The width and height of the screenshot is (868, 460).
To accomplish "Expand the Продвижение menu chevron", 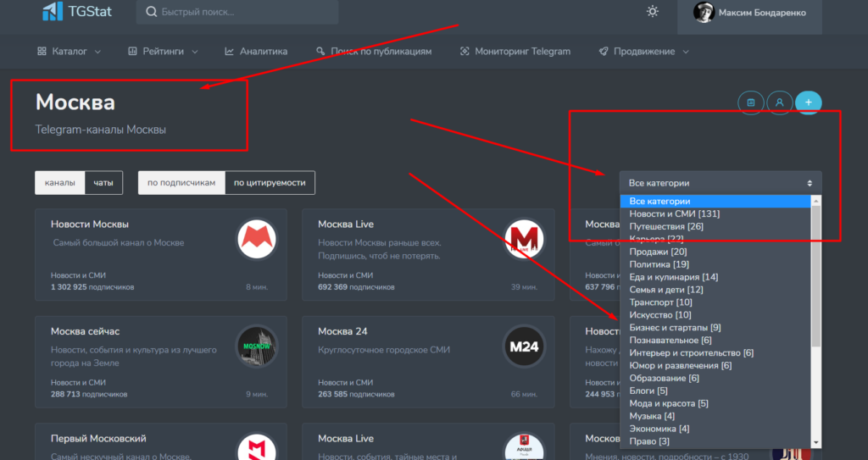I will click(x=686, y=52).
